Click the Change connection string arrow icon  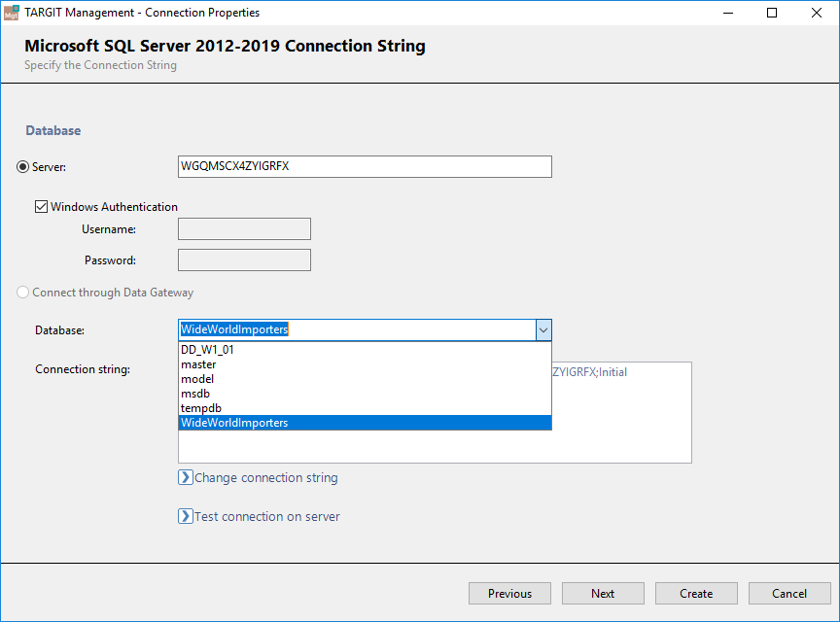pyautogui.click(x=186, y=477)
